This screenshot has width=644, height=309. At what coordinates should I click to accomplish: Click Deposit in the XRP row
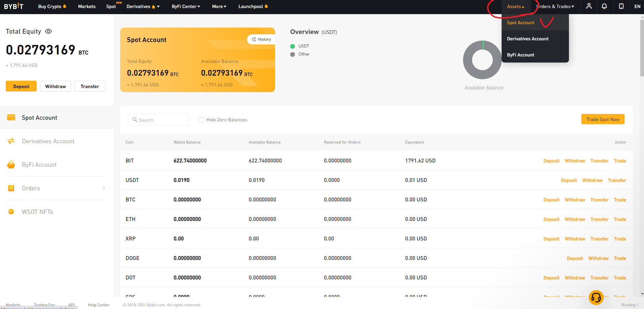[x=551, y=239]
